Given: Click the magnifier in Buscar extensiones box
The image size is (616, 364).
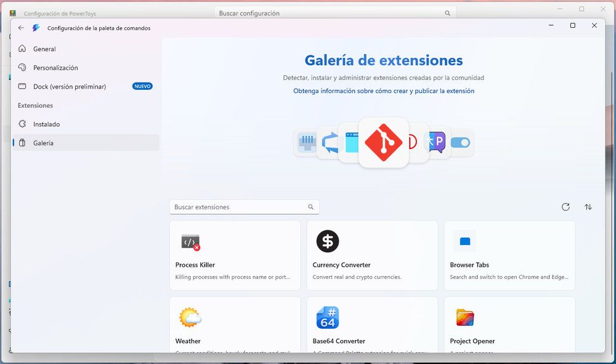Looking at the screenshot, I should tap(310, 207).
